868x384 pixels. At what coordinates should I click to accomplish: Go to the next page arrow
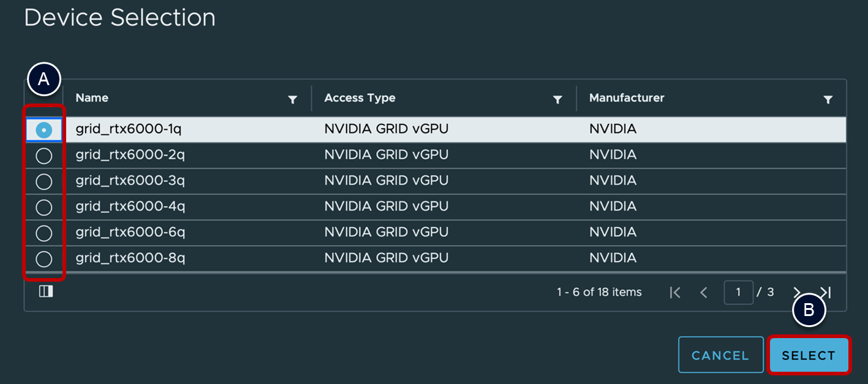click(x=796, y=292)
